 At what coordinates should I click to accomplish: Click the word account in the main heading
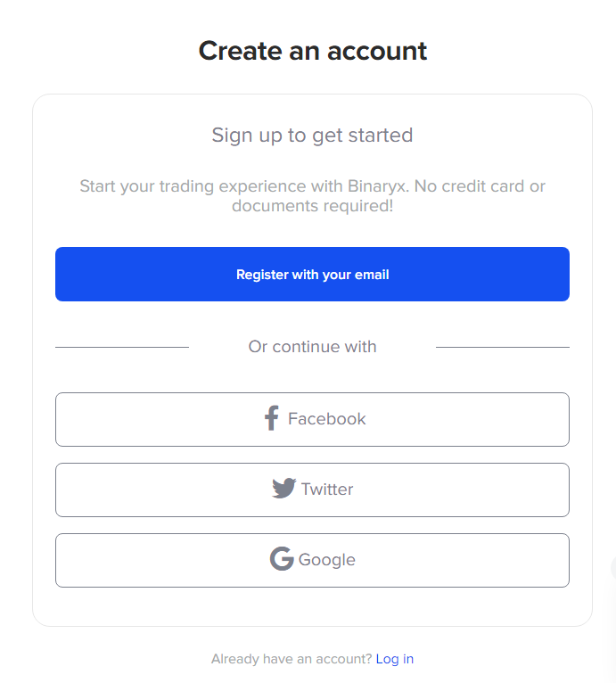(x=377, y=51)
